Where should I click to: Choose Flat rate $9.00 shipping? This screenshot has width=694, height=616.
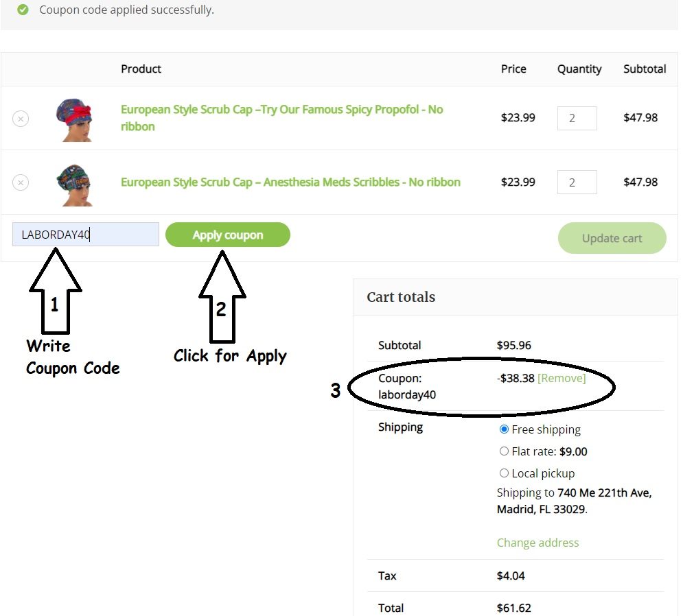(x=505, y=451)
